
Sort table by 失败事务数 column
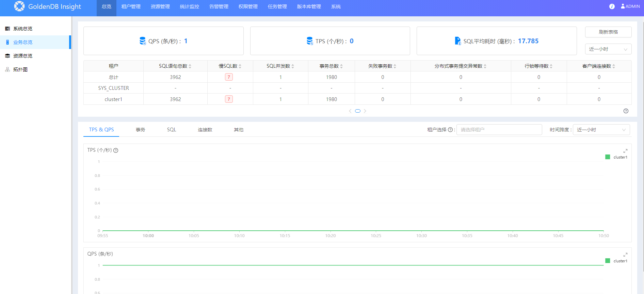(395, 66)
